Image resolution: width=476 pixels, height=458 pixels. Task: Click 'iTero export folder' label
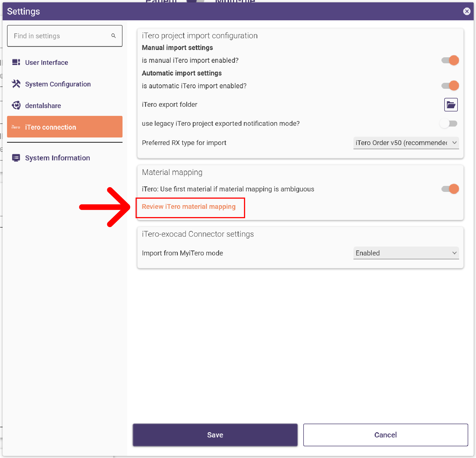[x=170, y=104]
